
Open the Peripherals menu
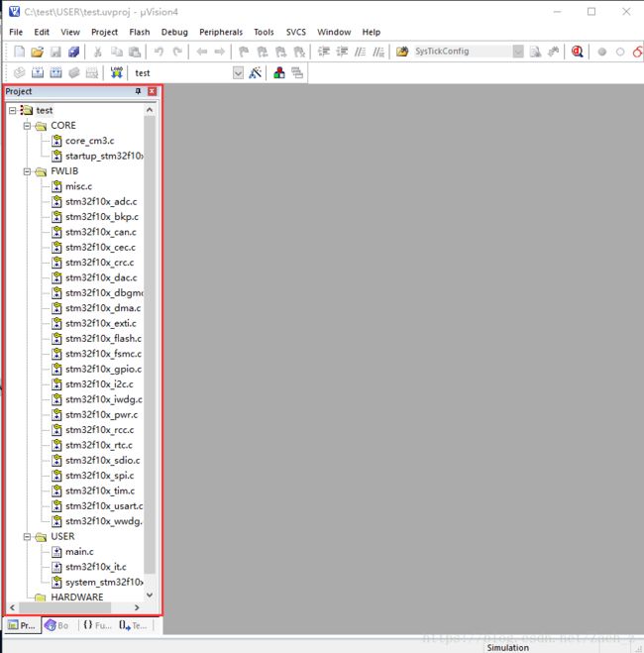221,32
